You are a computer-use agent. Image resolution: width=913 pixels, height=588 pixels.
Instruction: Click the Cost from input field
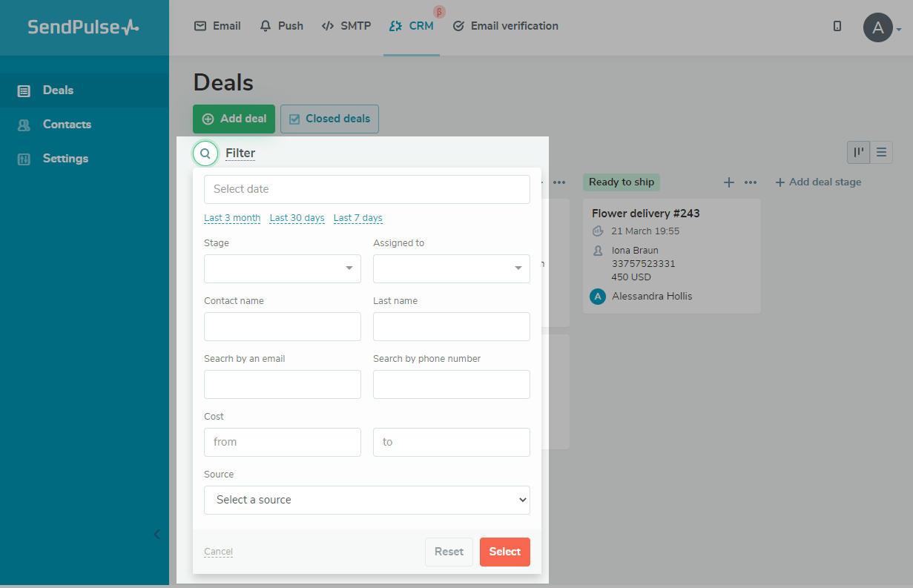282,442
